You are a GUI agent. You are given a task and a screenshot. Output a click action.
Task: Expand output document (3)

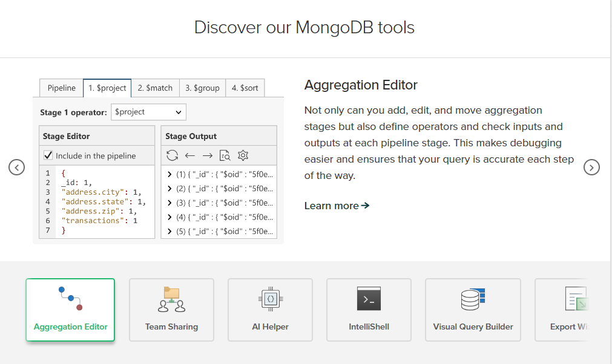pos(169,203)
